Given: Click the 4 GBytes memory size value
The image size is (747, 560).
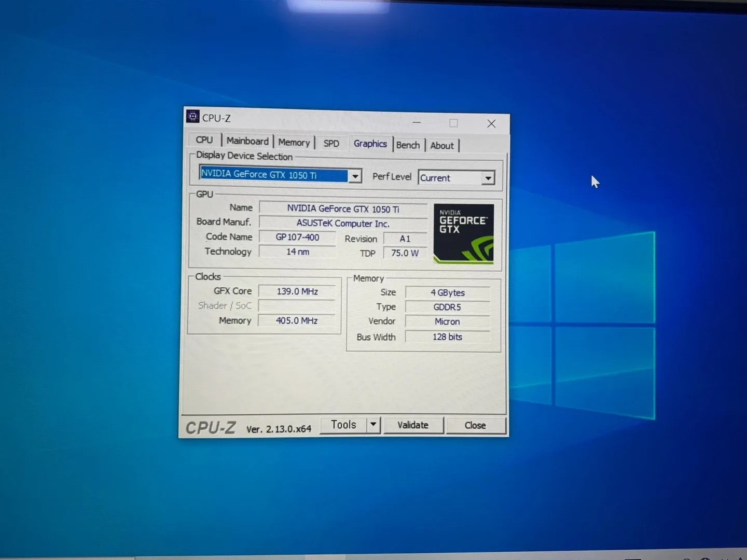Looking at the screenshot, I should point(448,292).
